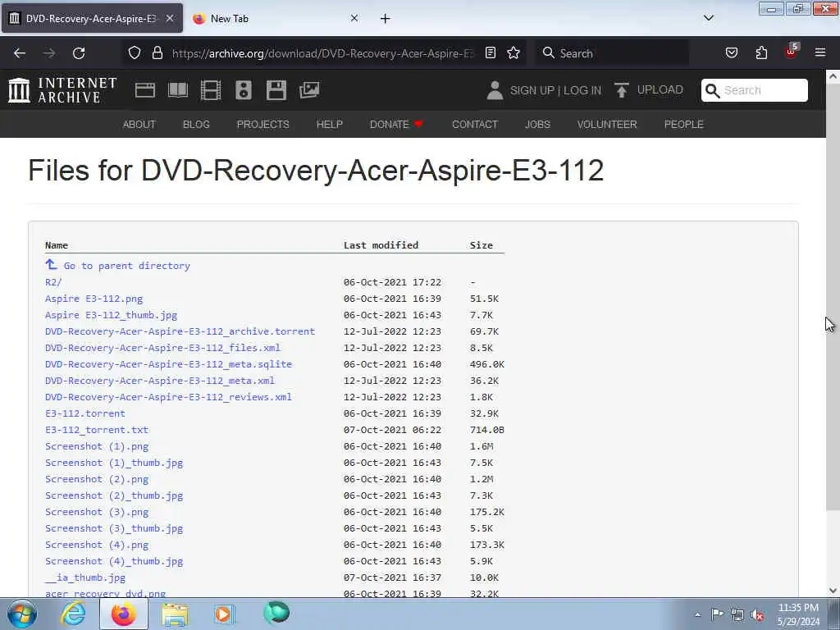This screenshot has height=630, width=840.
Task: Click LOG IN link
Action: [x=582, y=90]
